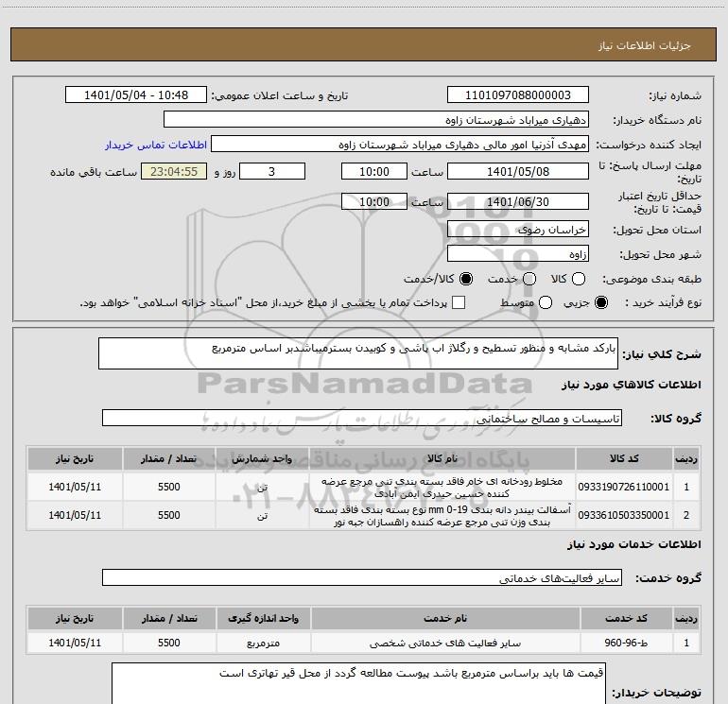This screenshot has width=728, height=704.
Task: Click the service quantity 5500
Action: (169, 643)
